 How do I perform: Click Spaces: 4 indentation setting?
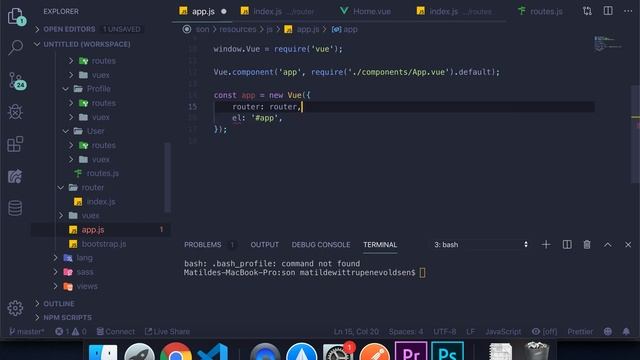coord(406,331)
